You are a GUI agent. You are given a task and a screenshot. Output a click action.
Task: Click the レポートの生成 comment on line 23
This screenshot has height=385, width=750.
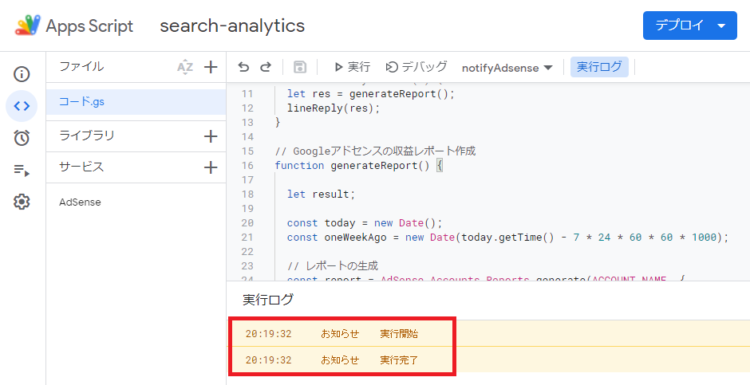tap(333, 265)
